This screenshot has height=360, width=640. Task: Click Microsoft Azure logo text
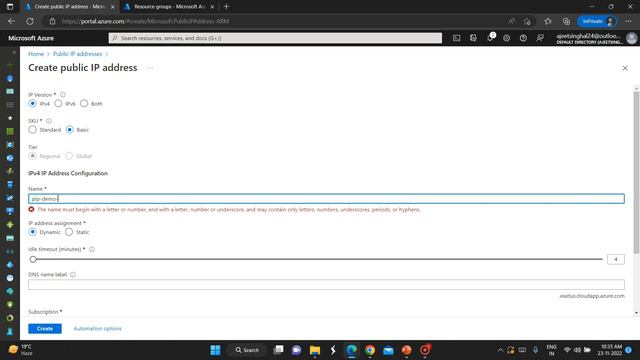tap(31, 38)
